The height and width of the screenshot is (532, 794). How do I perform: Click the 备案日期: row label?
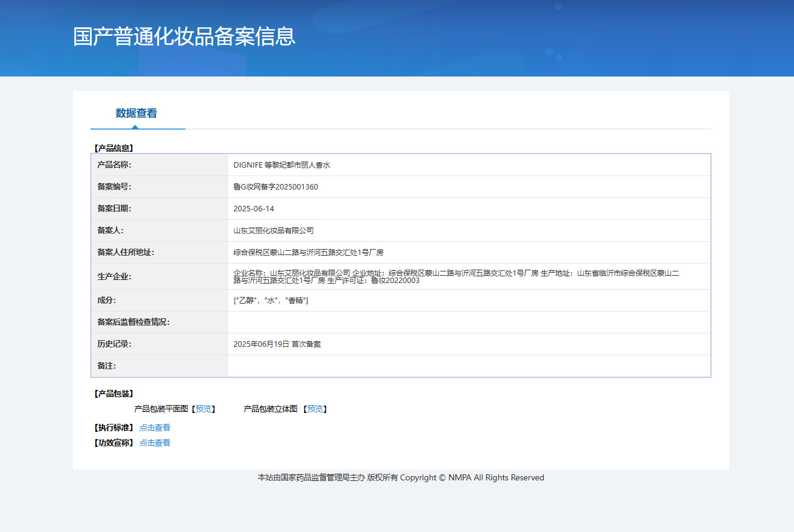114,209
